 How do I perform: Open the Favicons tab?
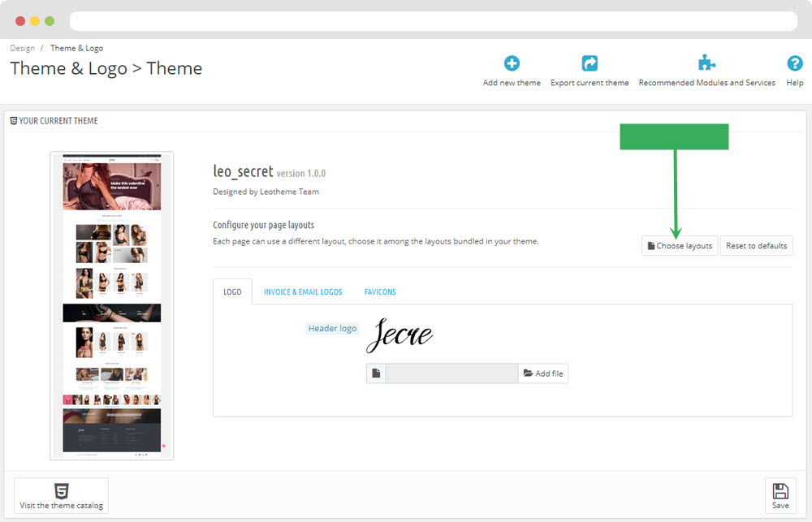pos(380,291)
